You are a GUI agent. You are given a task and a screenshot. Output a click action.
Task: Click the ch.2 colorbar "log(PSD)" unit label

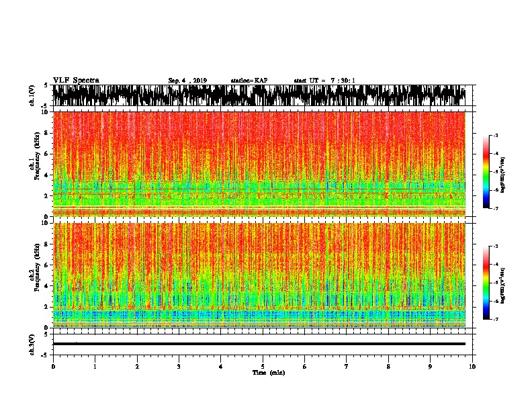(x=502, y=286)
